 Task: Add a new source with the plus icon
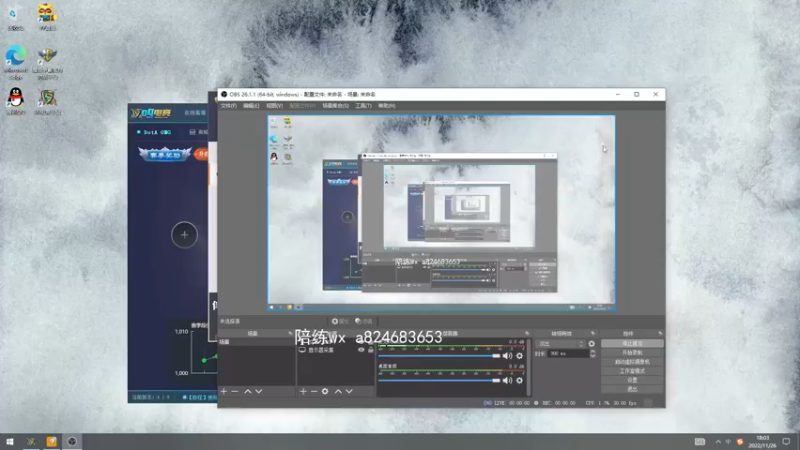pos(303,391)
